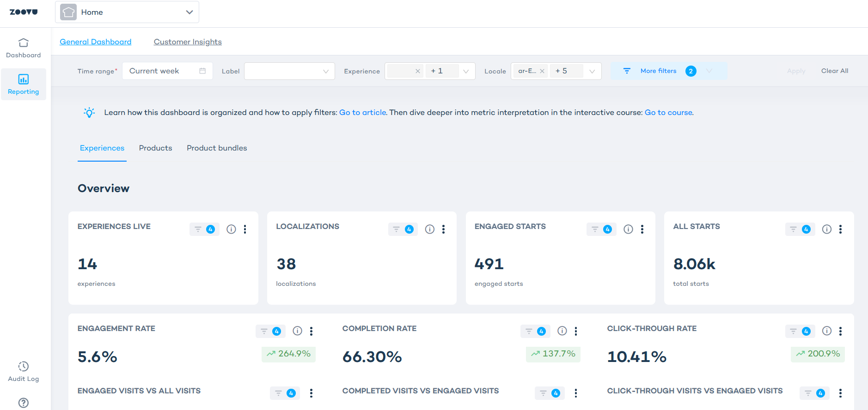Show info for Engaged Starts
Image resolution: width=868 pixels, height=410 pixels.
pos(628,229)
